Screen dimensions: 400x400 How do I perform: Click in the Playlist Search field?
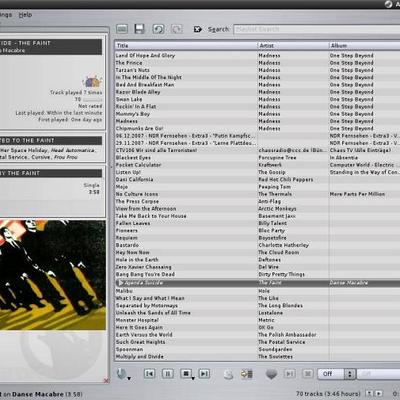coord(317,29)
